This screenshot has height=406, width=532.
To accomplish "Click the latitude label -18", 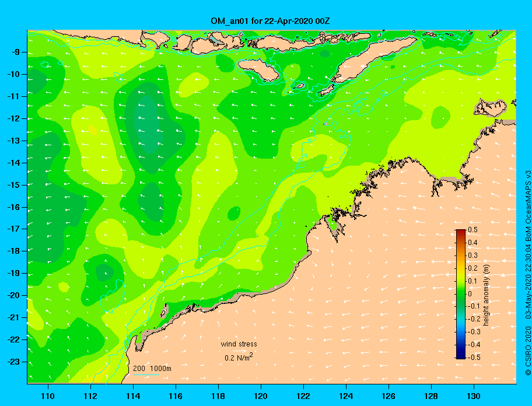I will pos(13,251).
